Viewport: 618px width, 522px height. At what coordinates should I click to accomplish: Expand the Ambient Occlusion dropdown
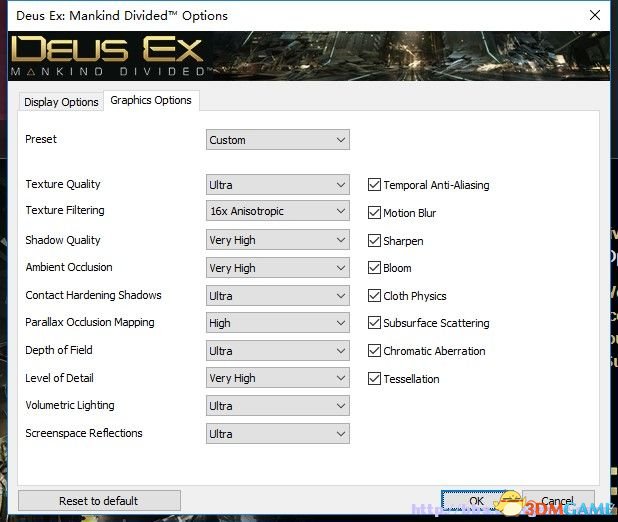(277, 268)
